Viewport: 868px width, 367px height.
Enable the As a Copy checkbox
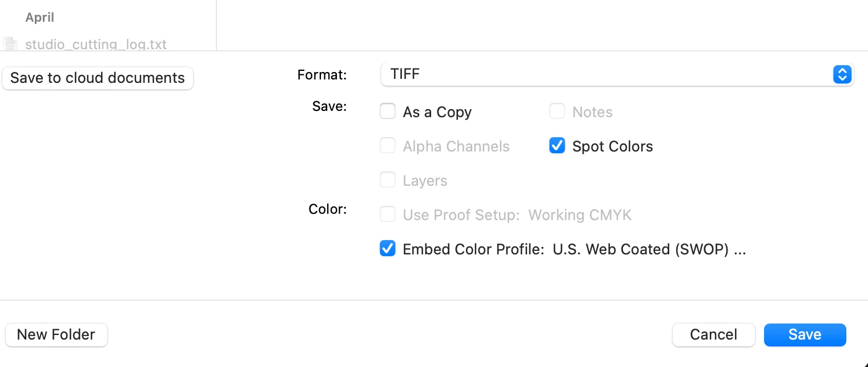click(x=388, y=111)
